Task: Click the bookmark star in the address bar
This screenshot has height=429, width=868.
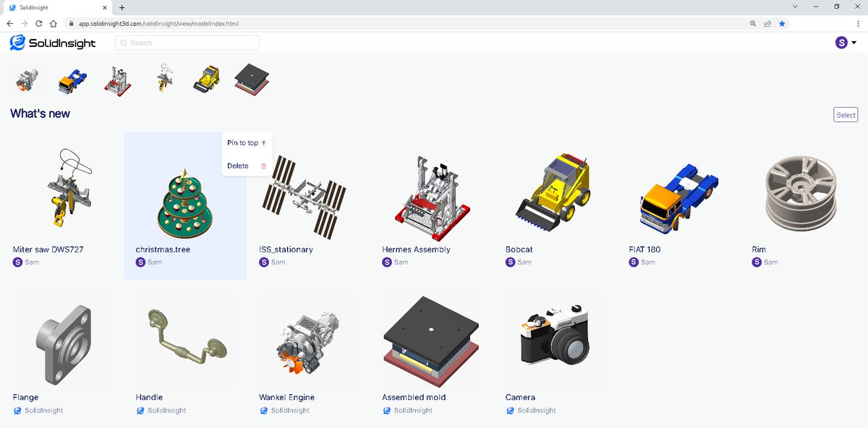Action: [782, 22]
